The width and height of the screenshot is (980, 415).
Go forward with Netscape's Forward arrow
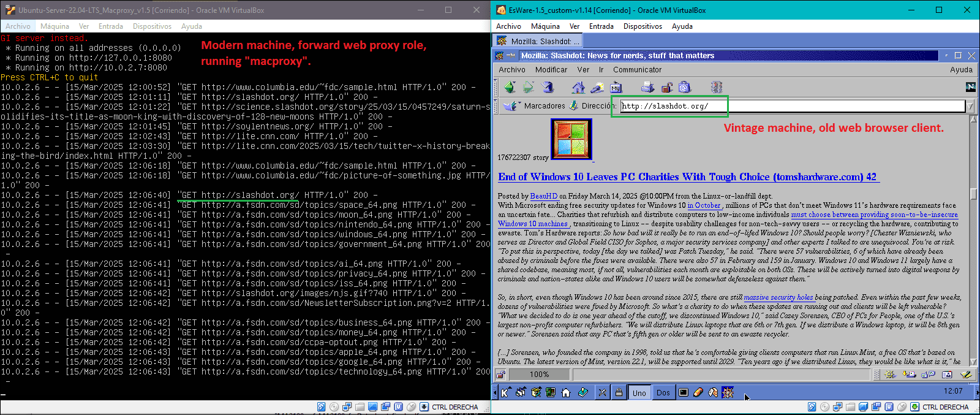pos(528,88)
